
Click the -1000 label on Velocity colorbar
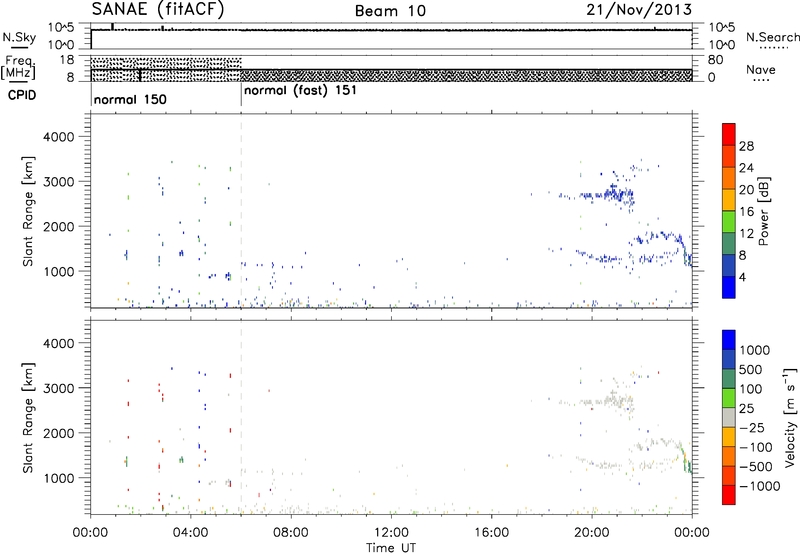760,486
